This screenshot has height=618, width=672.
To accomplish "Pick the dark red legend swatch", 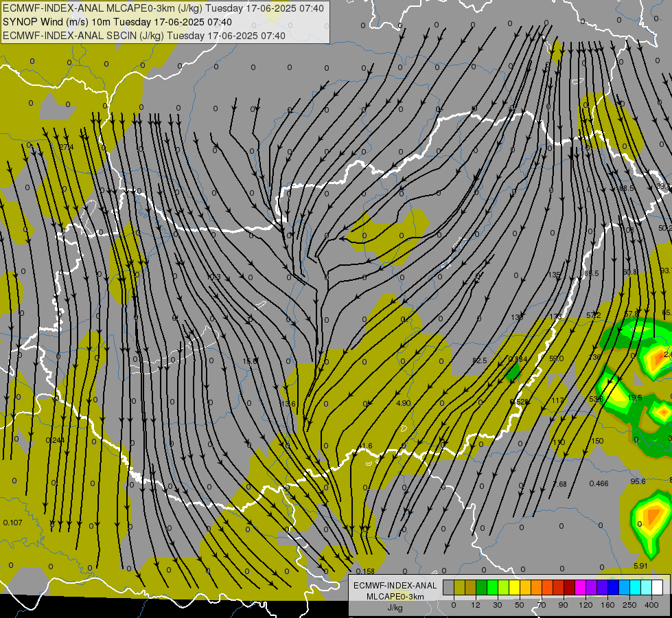I will click(x=569, y=587).
